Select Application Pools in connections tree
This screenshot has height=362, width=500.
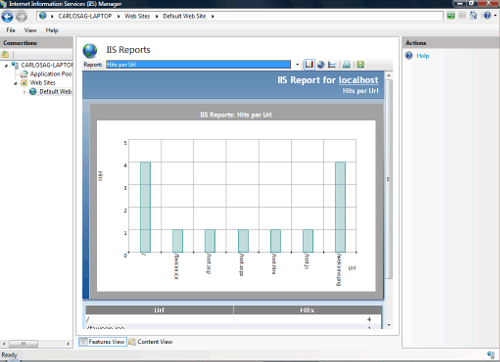[x=51, y=74]
